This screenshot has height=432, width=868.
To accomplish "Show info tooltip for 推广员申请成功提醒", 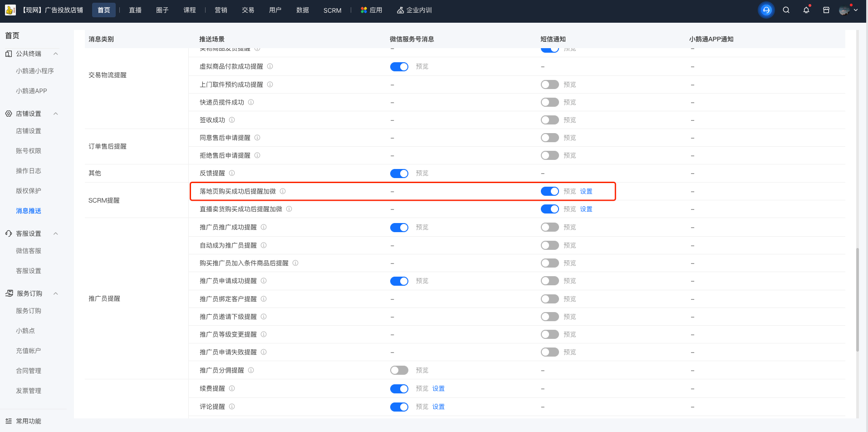I will pyautogui.click(x=264, y=281).
